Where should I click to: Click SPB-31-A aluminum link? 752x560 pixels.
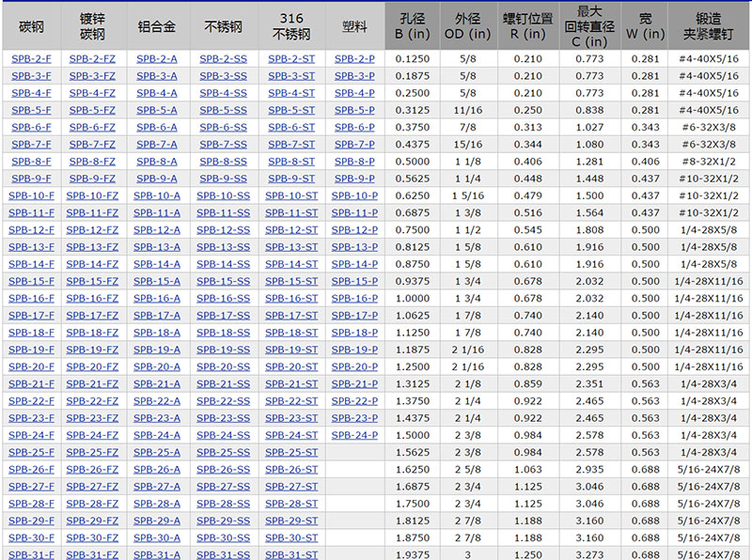pos(156,554)
